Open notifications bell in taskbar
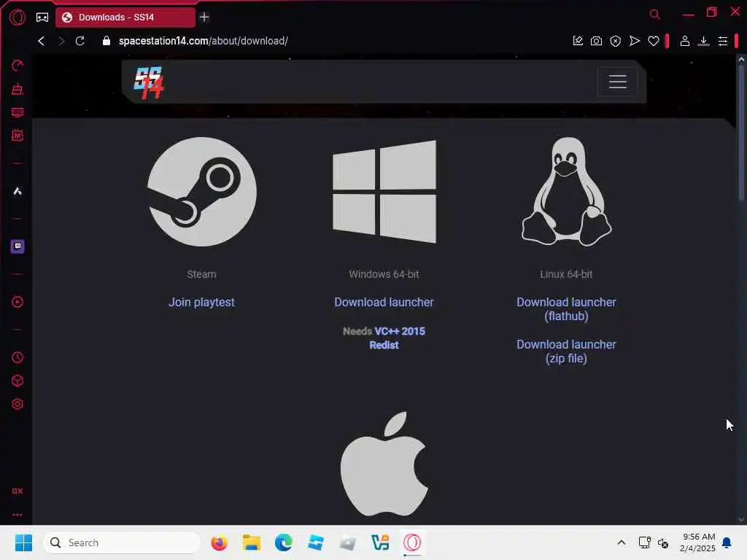The height and width of the screenshot is (560, 747). point(727,542)
